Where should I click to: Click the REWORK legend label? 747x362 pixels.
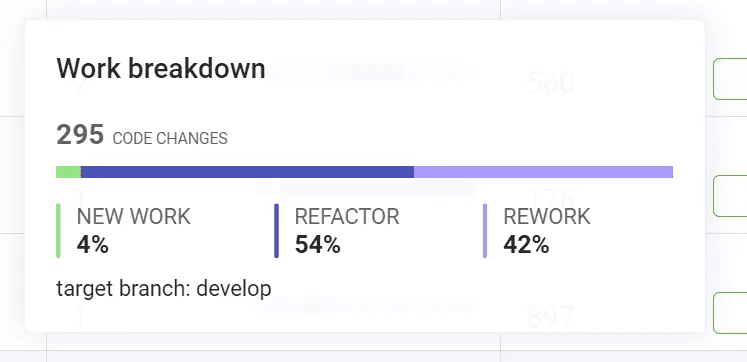547,217
